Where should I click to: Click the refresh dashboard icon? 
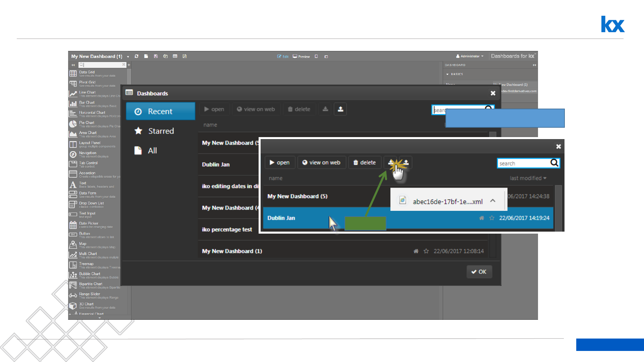point(137,56)
